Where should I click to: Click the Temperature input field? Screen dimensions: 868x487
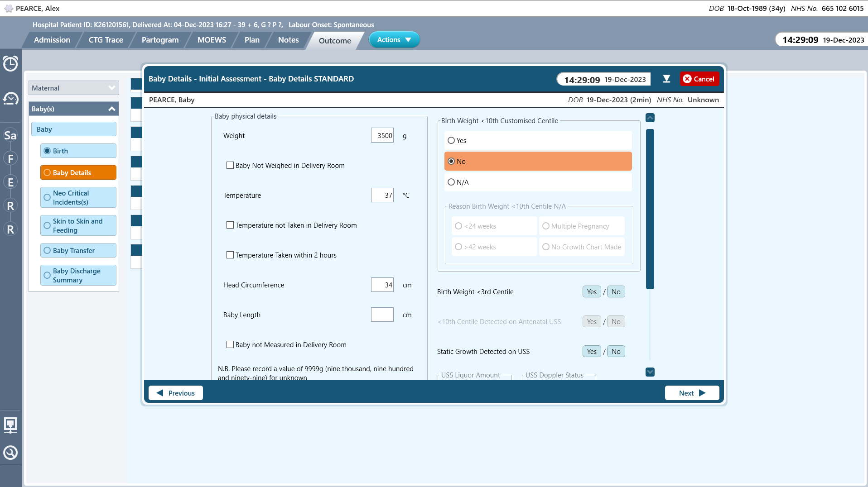point(382,195)
